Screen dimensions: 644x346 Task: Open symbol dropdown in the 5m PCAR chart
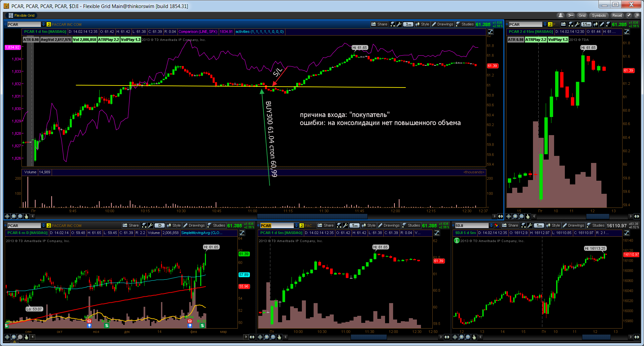tap(296, 225)
